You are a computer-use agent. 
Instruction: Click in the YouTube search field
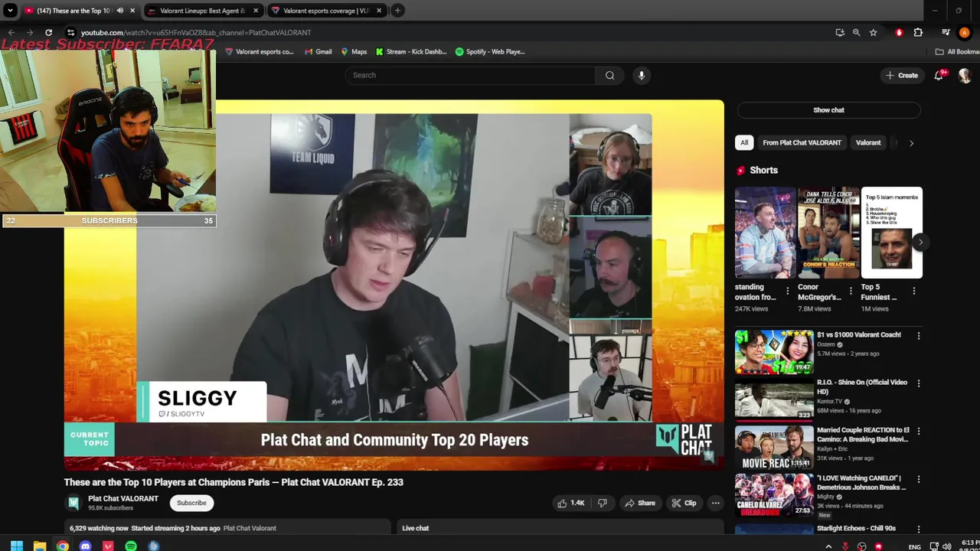coord(470,75)
